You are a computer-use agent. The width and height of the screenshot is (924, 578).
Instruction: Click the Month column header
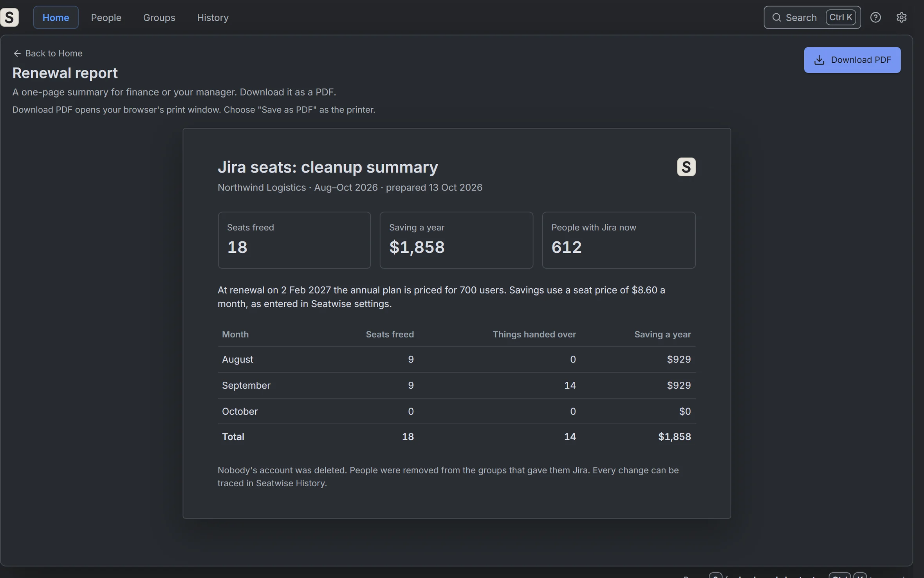235,334
